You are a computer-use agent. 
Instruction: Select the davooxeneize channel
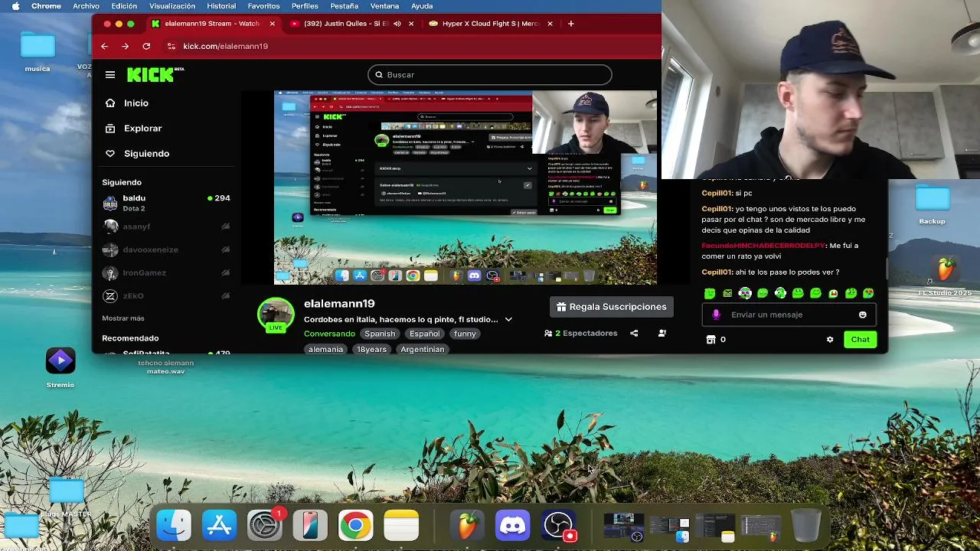coord(166,249)
